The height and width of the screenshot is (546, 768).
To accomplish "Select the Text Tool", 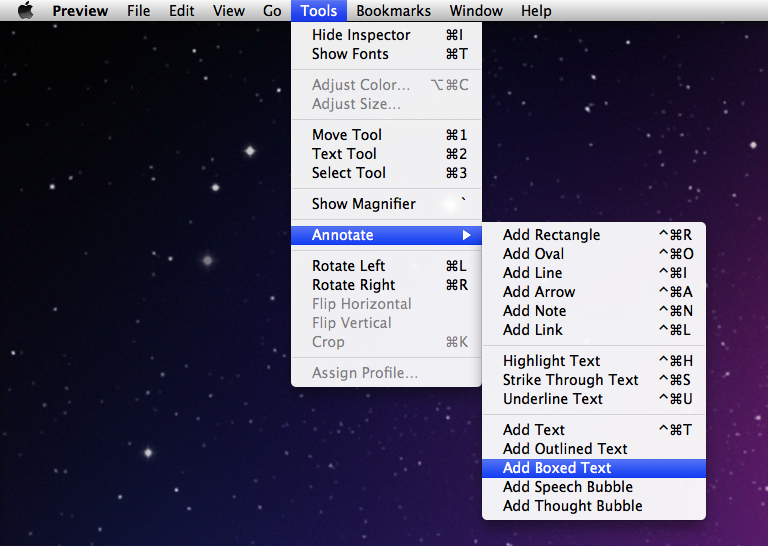I will [386, 154].
